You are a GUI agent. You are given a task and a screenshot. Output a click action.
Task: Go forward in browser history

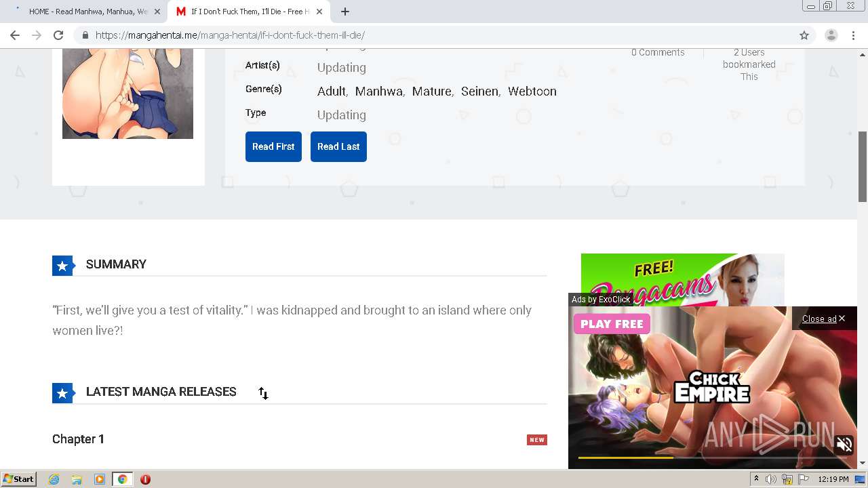37,35
